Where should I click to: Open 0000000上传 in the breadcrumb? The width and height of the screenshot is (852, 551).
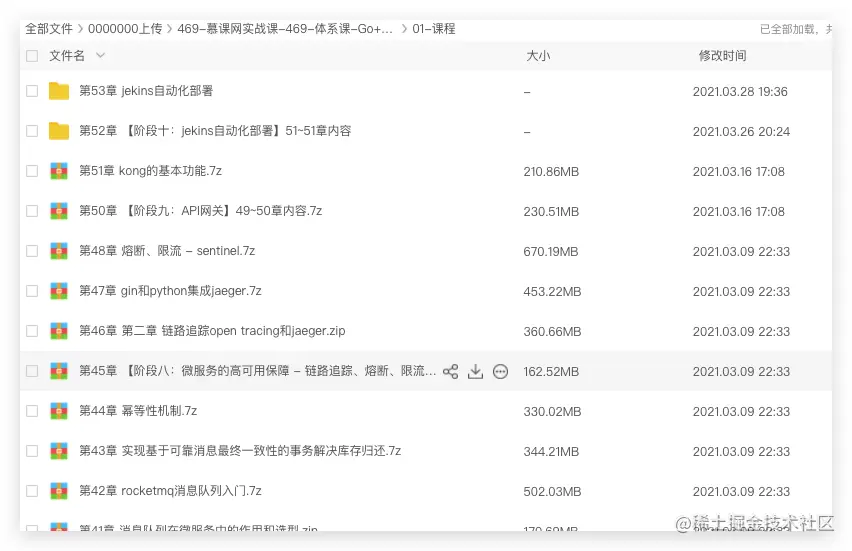125,29
